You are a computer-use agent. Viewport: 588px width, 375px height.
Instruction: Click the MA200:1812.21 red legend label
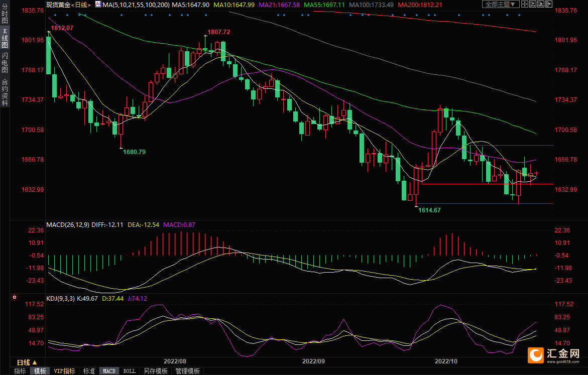click(419, 5)
